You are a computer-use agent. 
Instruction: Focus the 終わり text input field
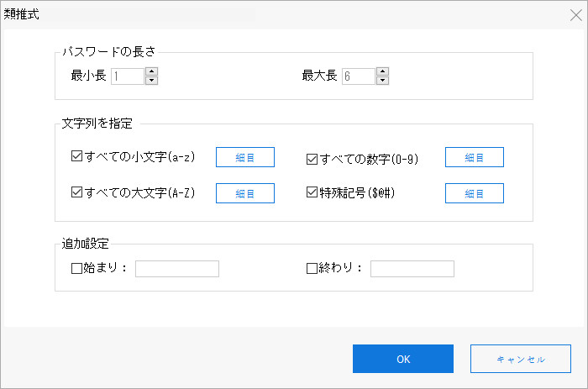click(412, 269)
